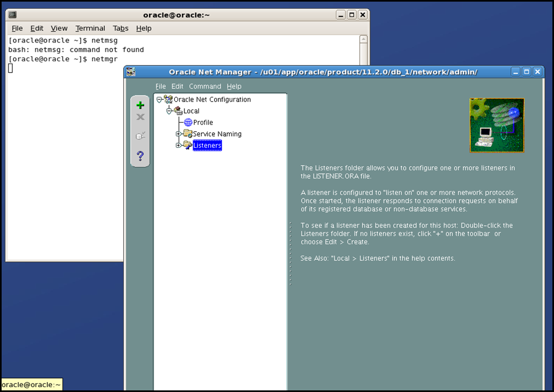
Task: Maximize the Oracle Net Manager window
Action: [527, 72]
